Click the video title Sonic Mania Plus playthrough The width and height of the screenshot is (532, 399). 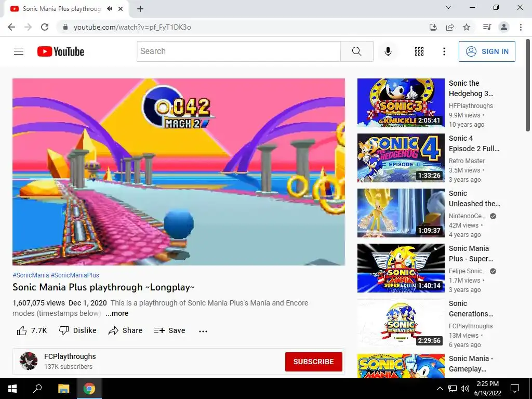click(x=103, y=287)
